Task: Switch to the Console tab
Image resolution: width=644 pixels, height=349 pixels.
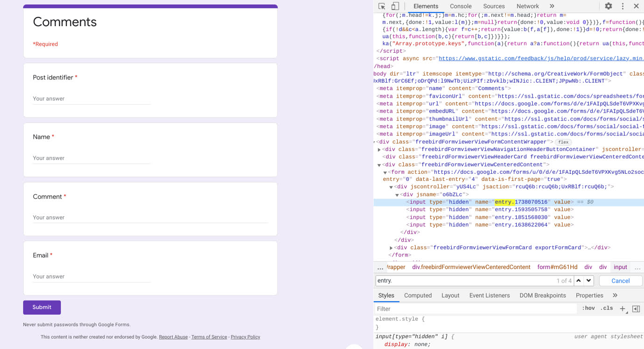Action: (461, 6)
